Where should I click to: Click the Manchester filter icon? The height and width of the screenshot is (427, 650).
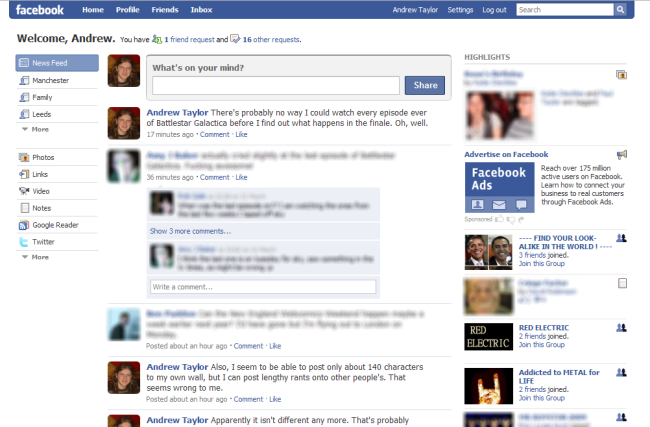pos(24,80)
